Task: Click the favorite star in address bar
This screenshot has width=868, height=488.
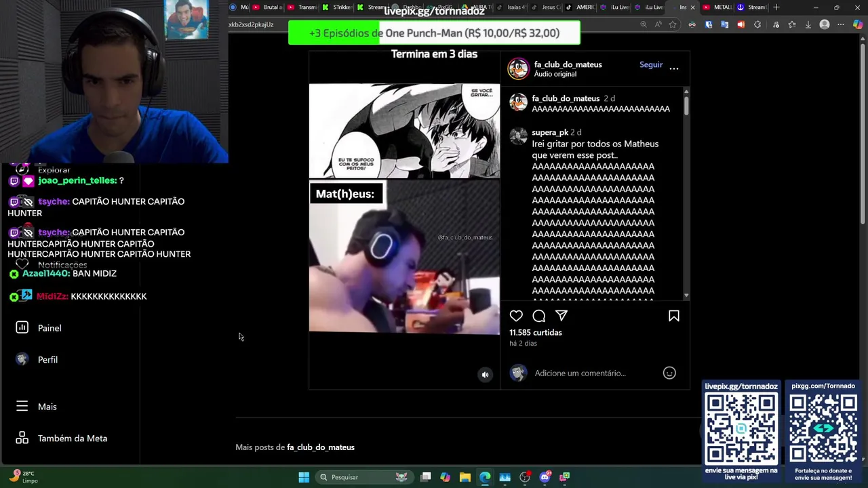Action: 673,24
